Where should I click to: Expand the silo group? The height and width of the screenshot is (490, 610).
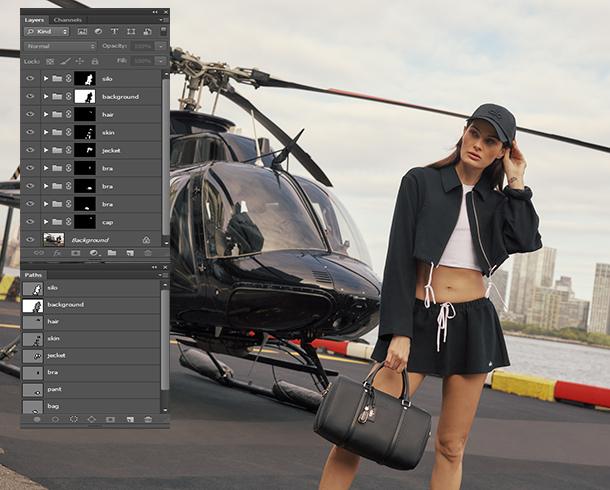pyautogui.click(x=46, y=78)
